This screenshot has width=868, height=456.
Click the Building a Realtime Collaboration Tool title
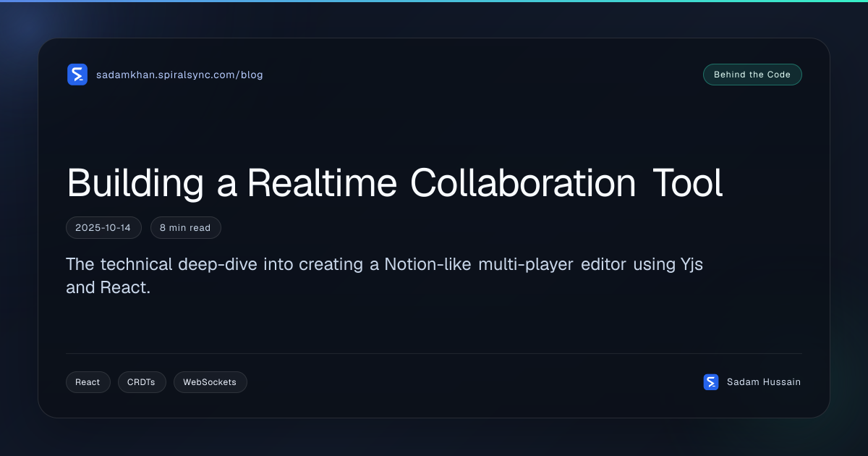(x=395, y=184)
